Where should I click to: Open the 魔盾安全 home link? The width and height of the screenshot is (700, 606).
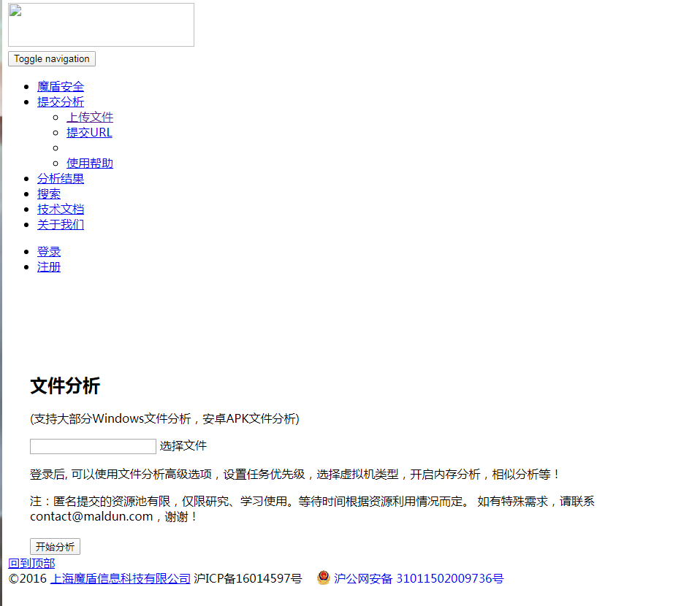coord(61,86)
